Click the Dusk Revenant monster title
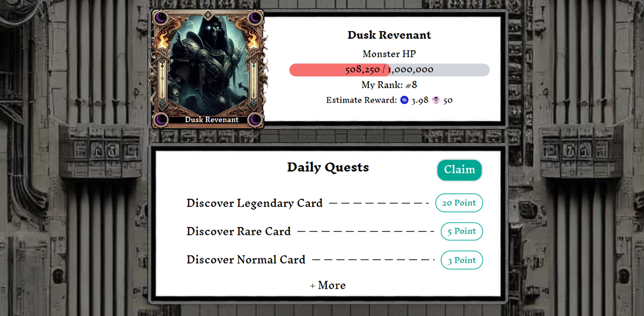Viewport: 644px width, 316px height. click(x=389, y=35)
